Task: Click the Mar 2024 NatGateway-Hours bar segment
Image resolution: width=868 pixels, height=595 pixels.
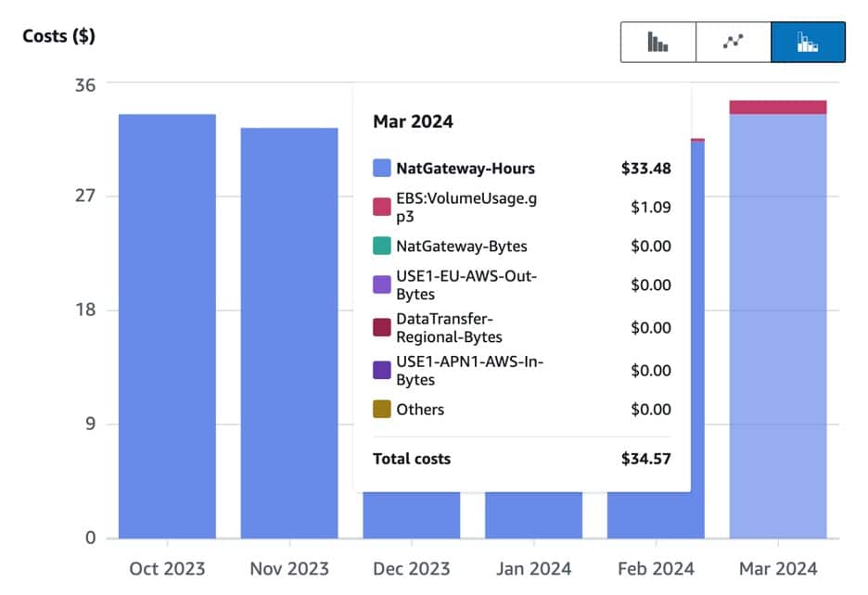Action: 778,326
